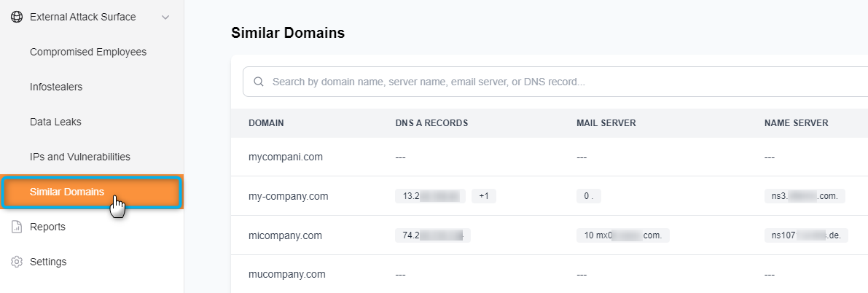The width and height of the screenshot is (868, 293).
Task: Click the External Attack Surface globe icon
Action: [17, 17]
